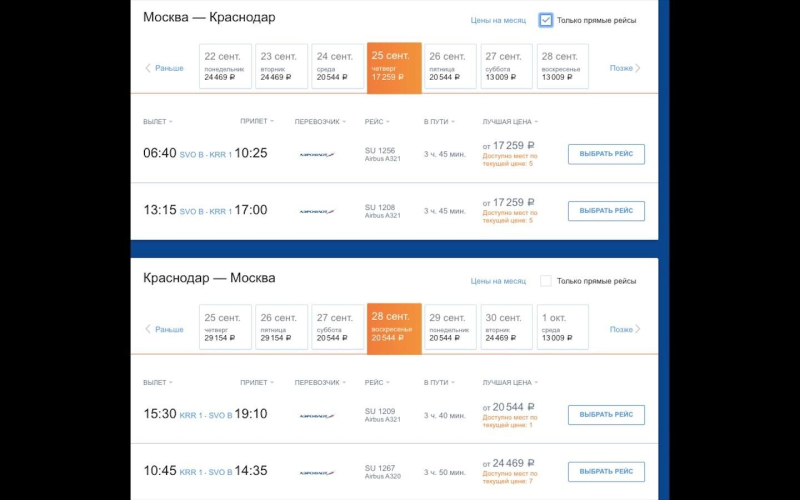Select 27 сент. суббота 13 009 ₽ outbound

click(506, 67)
